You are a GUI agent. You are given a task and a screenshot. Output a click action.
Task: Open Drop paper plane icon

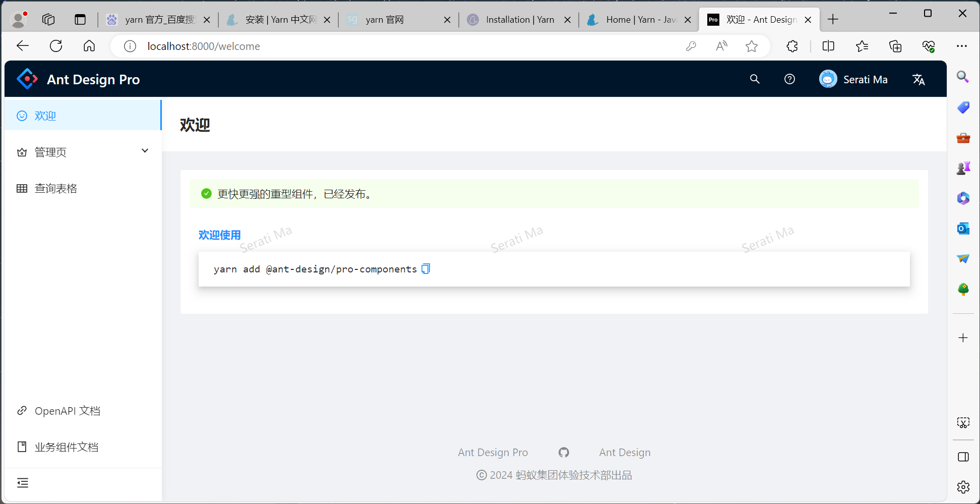[963, 259]
